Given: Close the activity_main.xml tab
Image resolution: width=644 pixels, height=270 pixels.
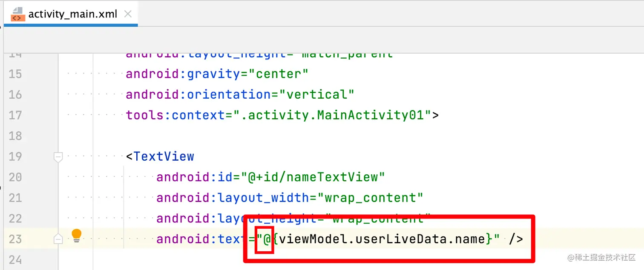Looking at the screenshot, I should pos(127,14).
